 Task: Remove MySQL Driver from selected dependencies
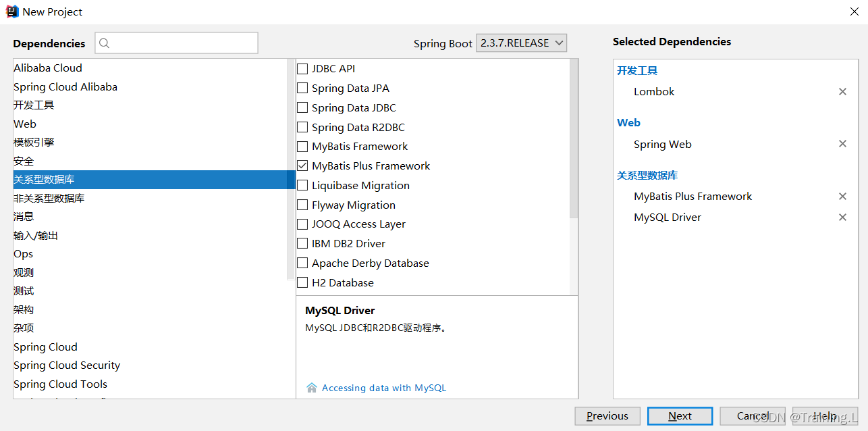click(842, 218)
